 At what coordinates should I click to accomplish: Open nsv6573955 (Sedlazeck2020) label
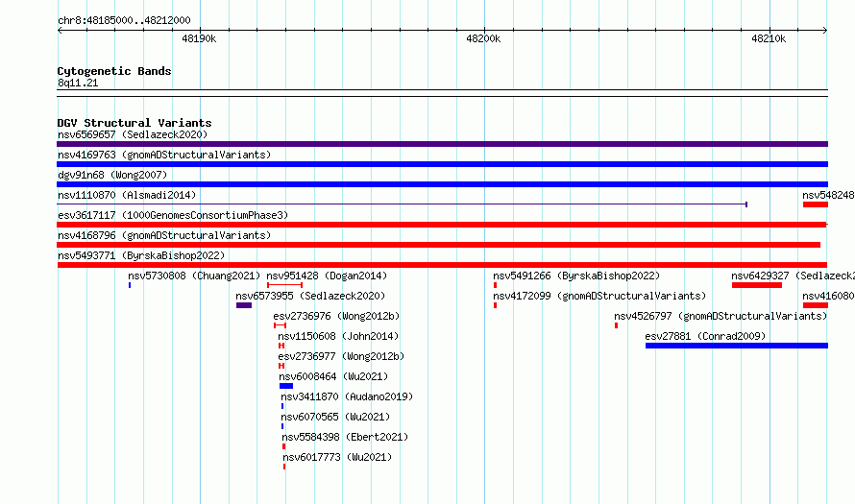coord(310,296)
